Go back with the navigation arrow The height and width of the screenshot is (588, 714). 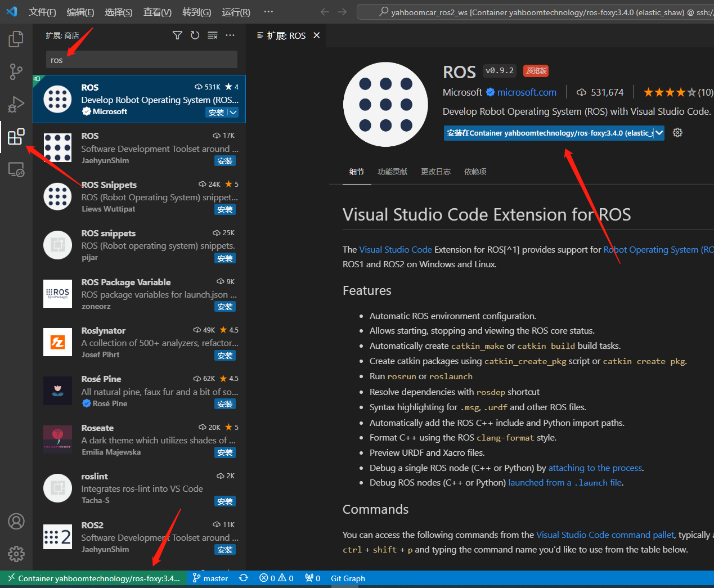325,12
